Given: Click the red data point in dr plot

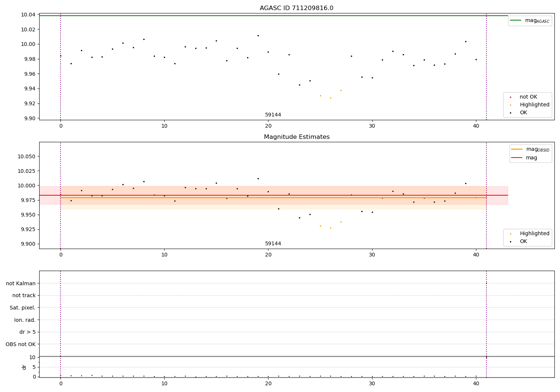Looking at the screenshot, I should pos(486,358).
